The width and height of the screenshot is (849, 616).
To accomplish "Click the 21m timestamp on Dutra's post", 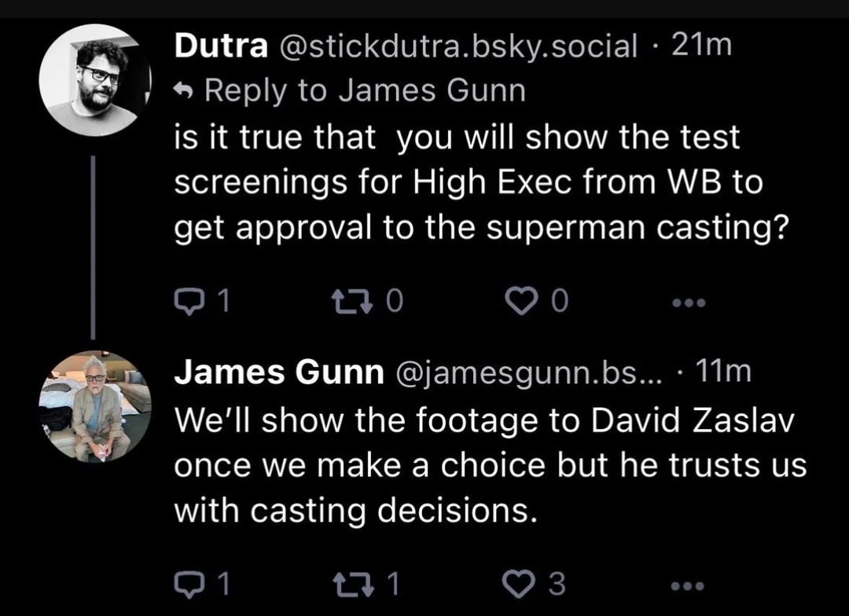I will point(701,46).
